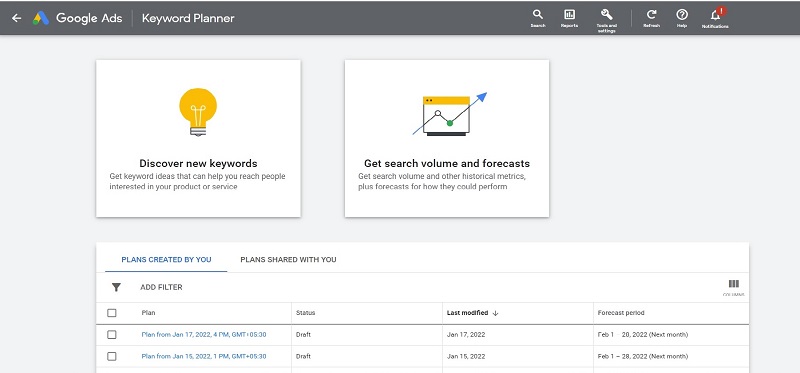
Task: Click the Keyword Planner title
Action: pyautogui.click(x=188, y=18)
